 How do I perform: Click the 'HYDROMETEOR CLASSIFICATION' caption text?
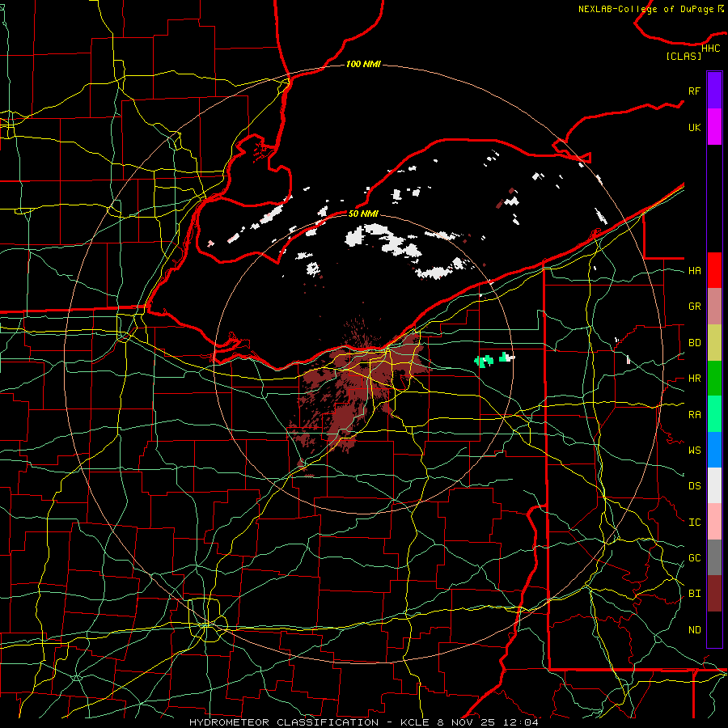(284, 722)
